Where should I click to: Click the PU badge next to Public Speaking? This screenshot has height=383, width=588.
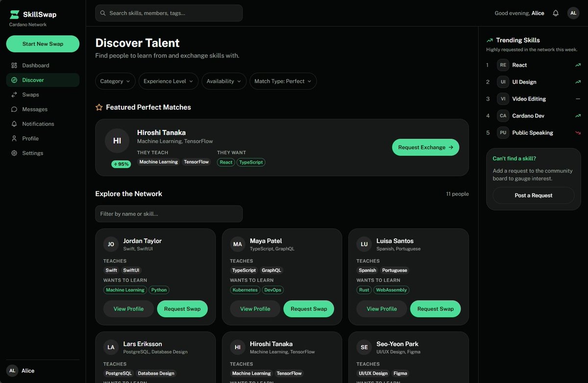(503, 133)
